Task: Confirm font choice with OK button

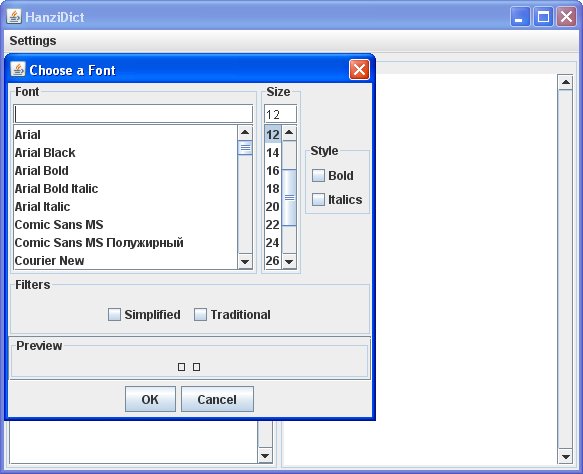Action: pos(150,399)
